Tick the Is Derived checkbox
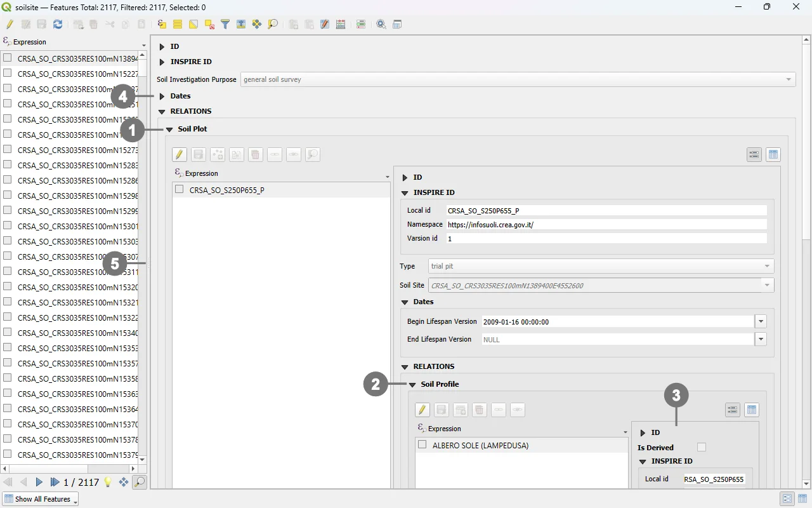The image size is (812, 508). click(701, 447)
